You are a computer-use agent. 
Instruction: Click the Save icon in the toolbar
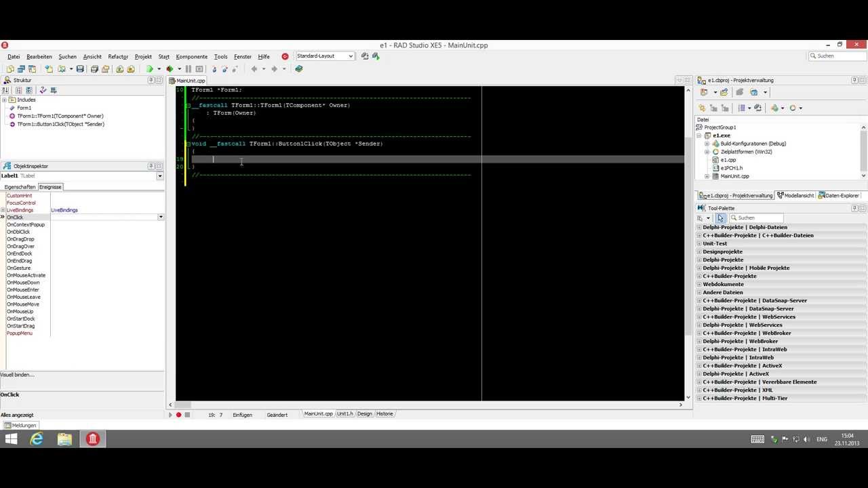(x=80, y=68)
